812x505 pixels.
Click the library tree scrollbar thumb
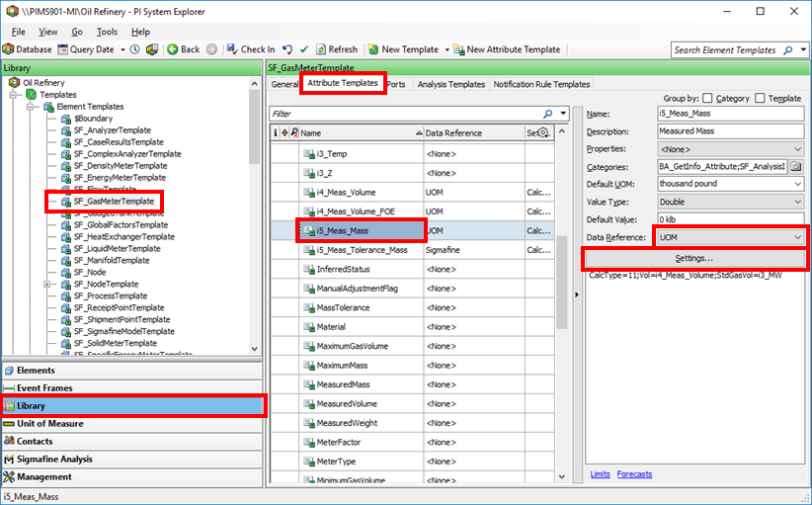click(254, 126)
